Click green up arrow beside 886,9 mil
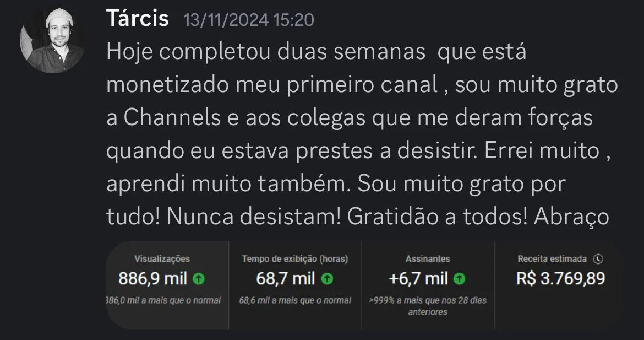This screenshot has height=340, width=644. 199,279
